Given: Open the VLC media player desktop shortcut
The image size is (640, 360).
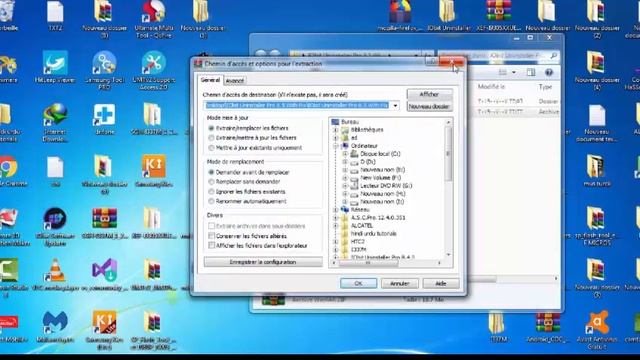Looking at the screenshot, I should [55, 271].
